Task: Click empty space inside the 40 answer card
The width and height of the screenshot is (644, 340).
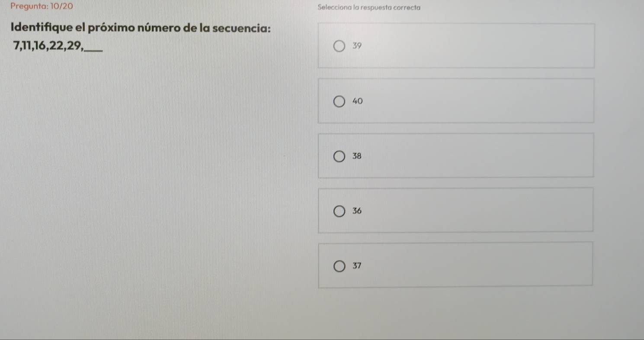Action: pos(476,101)
